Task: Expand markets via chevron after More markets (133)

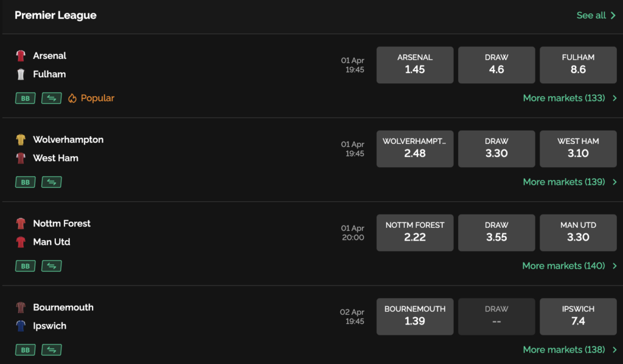Action: [x=614, y=98]
